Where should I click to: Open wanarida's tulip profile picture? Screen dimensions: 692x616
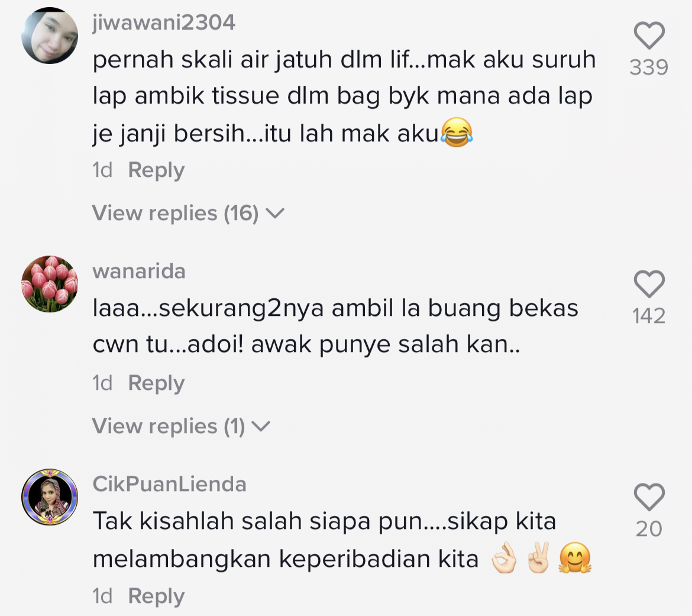[x=50, y=284]
